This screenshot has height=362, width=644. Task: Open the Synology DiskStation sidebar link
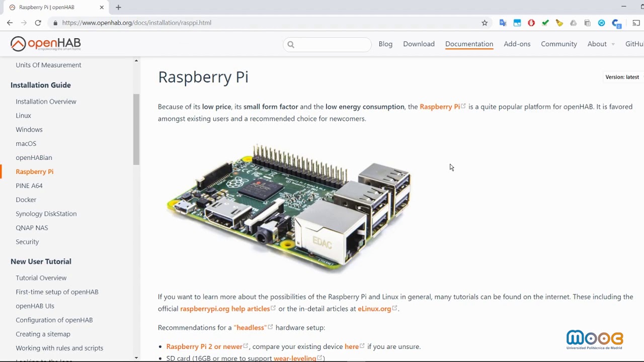click(x=46, y=214)
